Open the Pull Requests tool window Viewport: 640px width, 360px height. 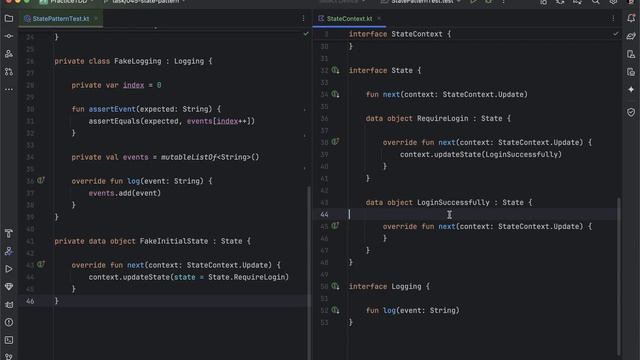9,72
